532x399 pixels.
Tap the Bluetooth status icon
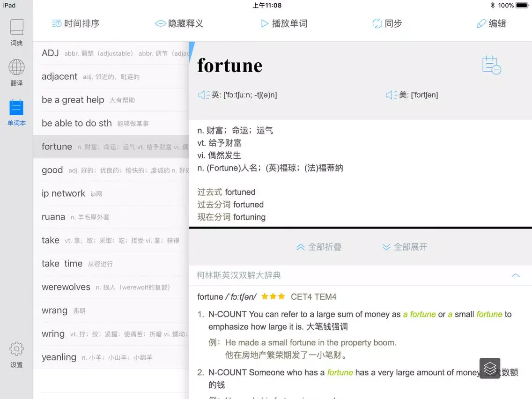click(492, 6)
